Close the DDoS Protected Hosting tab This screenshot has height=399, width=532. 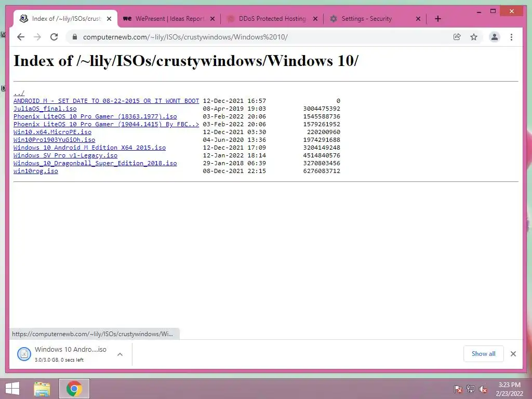[x=315, y=19]
